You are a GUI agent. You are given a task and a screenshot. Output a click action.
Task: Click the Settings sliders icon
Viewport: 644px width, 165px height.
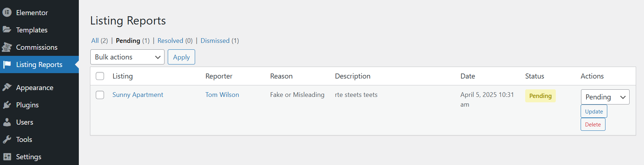pos(7,157)
